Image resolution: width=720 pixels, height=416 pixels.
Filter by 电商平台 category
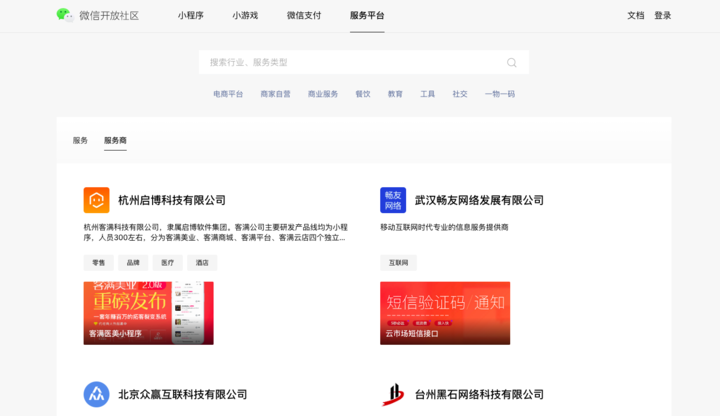(228, 94)
